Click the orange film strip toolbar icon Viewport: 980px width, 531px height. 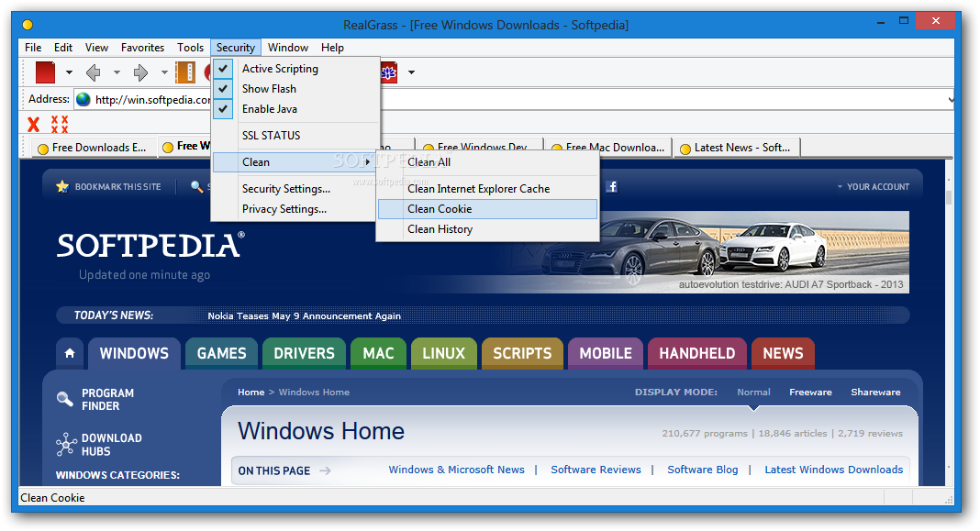pyautogui.click(x=185, y=72)
